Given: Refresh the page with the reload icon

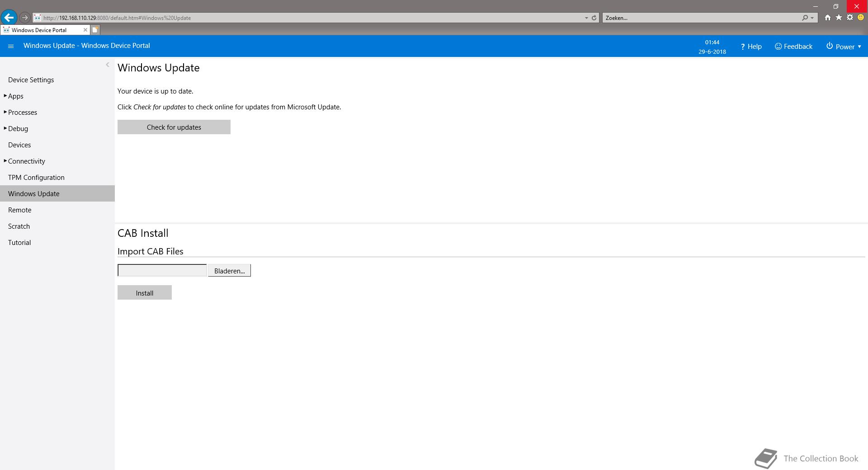Looking at the screenshot, I should pyautogui.click(x=594, y=18).
